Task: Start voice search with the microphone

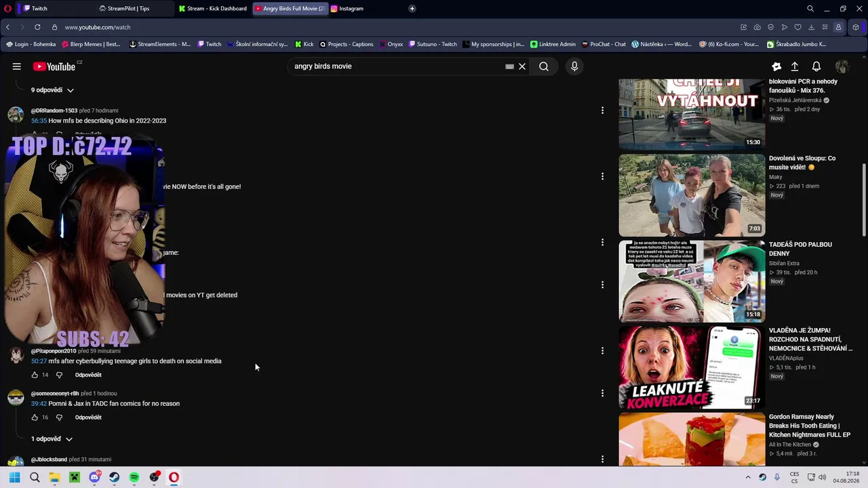Action: point(574,66)
